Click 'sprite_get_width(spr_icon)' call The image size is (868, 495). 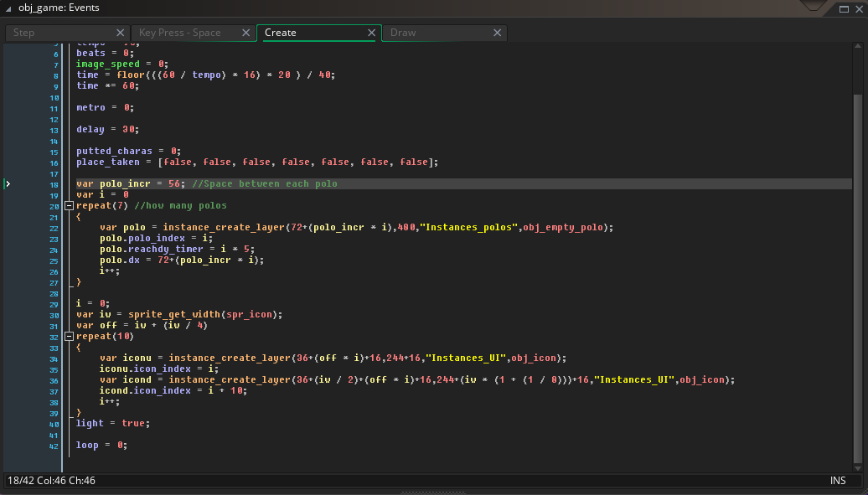pos(203,314)
